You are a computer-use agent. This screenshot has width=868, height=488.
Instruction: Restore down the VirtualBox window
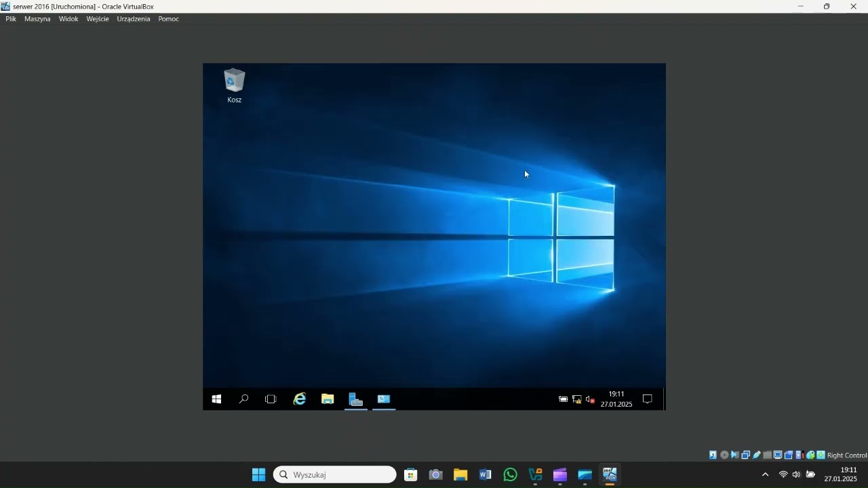827,6
